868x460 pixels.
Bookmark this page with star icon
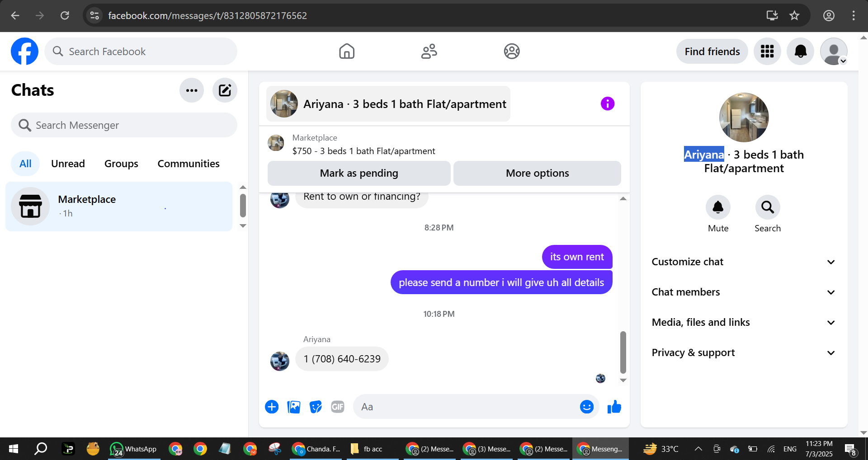[794, 15]
